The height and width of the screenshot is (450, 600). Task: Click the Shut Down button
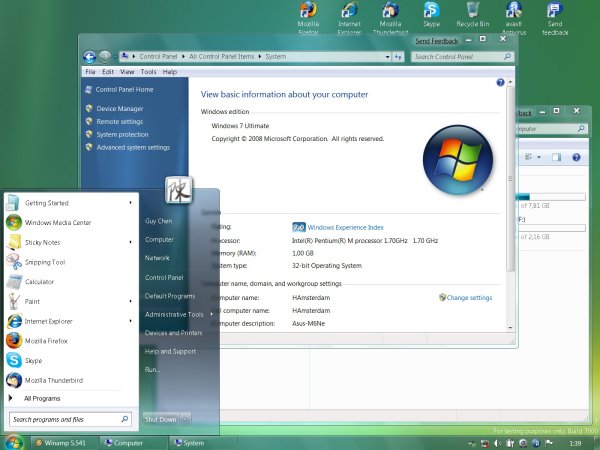pos(161,419)
